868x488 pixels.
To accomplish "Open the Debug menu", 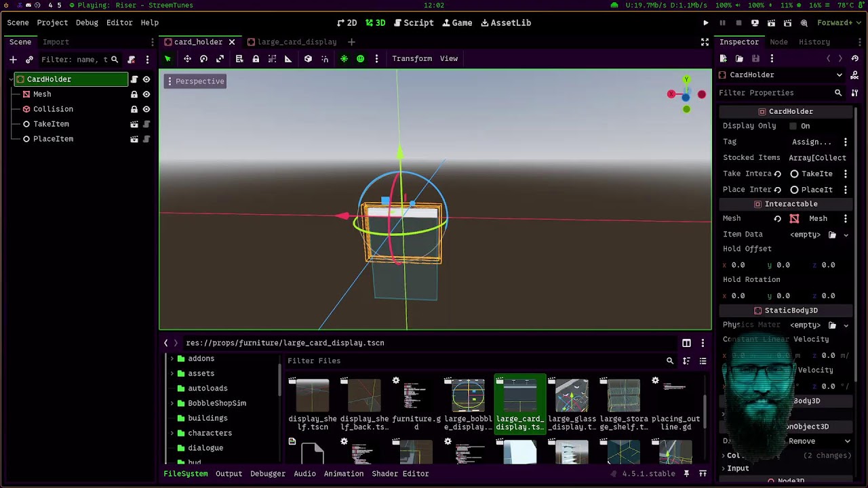I will click(87, 23).
